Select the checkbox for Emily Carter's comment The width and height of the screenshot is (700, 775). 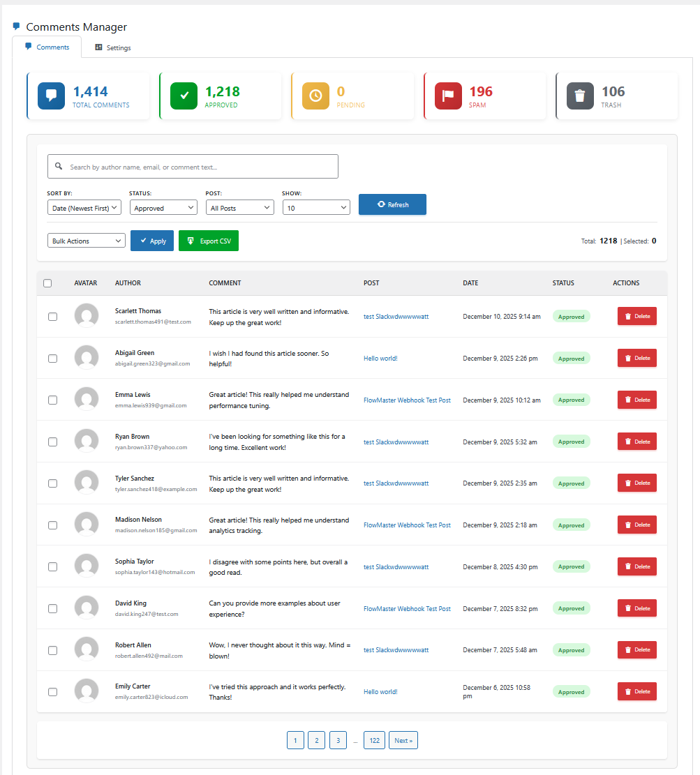point(52,692)
